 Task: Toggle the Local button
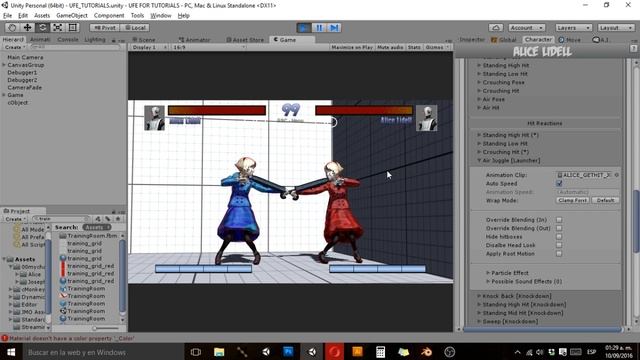(x=135, y=28)
